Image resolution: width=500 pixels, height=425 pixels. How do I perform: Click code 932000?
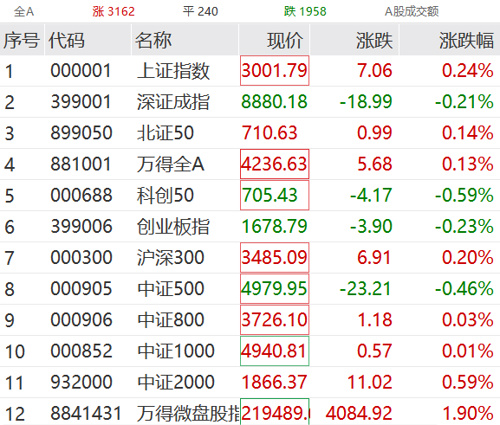[81, 382]
